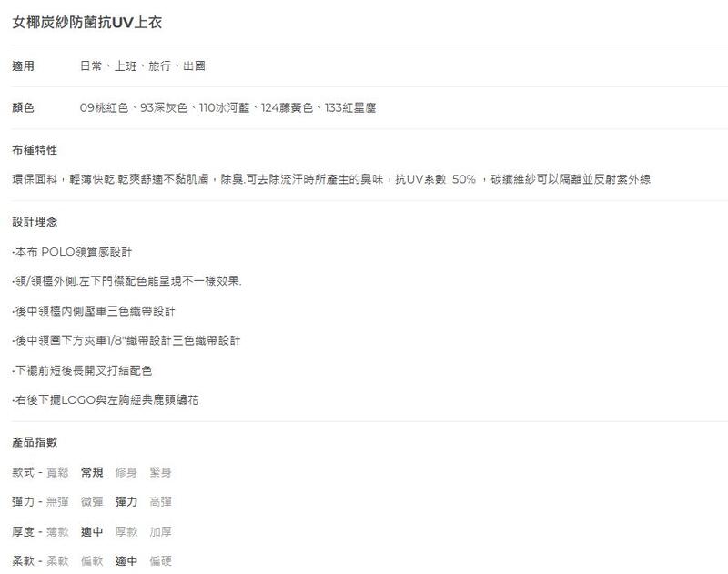
Task: Select the 09桃紅色 color text
Action: (x=105, y=108)
